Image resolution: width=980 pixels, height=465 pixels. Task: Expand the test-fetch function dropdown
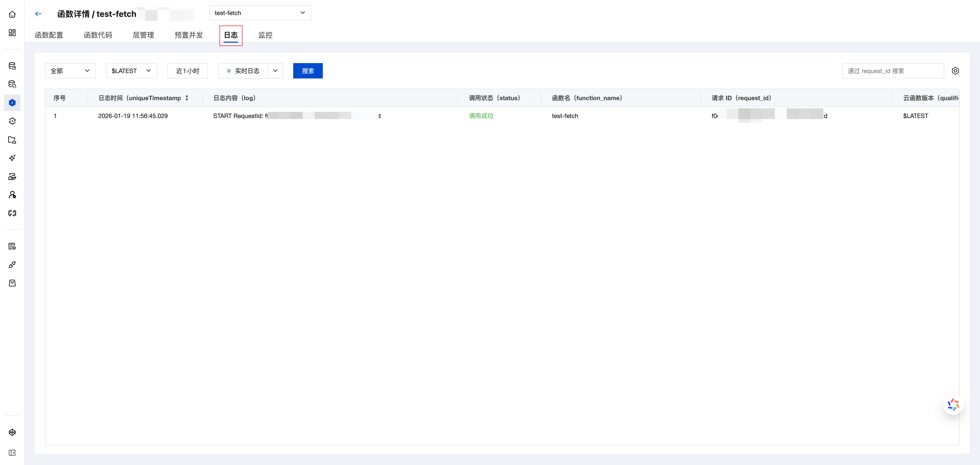tap(260, 13)
